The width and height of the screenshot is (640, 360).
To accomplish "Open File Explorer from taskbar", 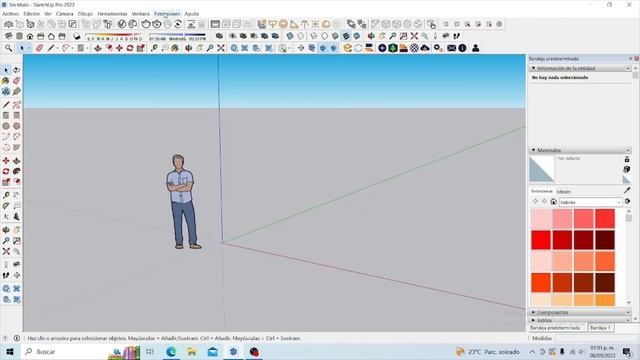I will (191, 351).
